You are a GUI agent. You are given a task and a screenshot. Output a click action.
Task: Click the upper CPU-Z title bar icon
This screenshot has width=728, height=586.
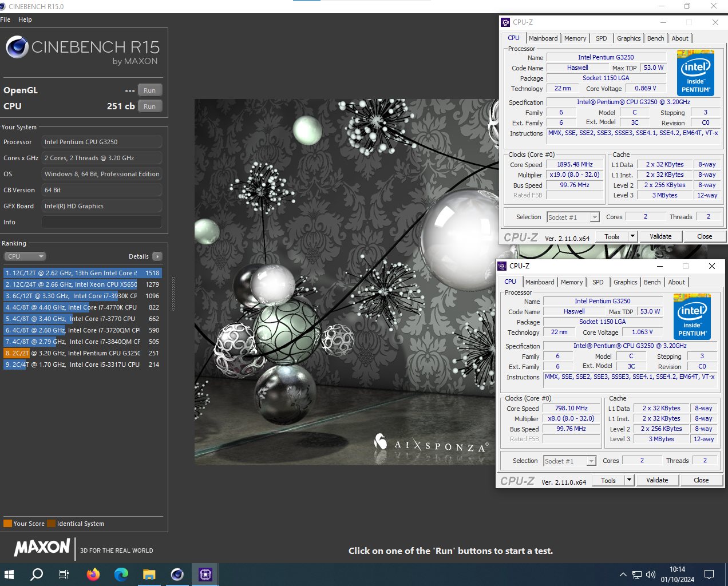click(505, 22)
